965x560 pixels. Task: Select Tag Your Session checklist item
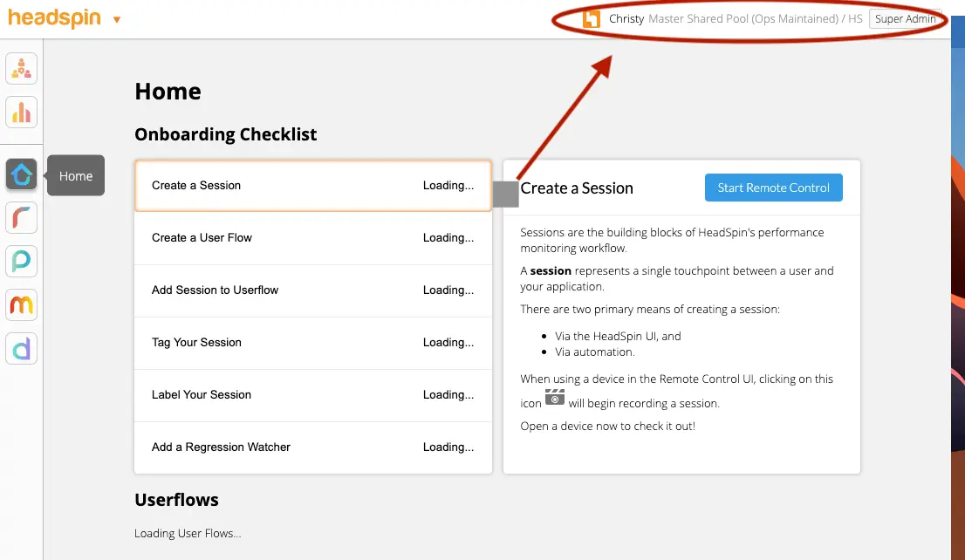[313, 343]
